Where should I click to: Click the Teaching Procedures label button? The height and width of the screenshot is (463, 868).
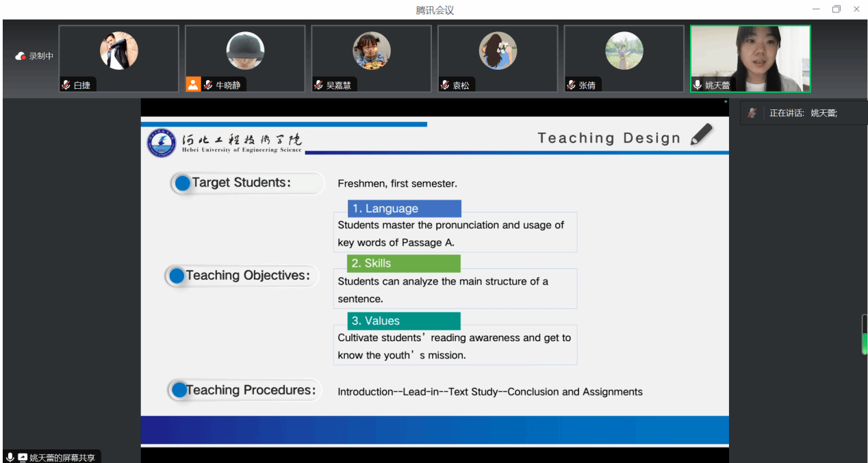244,391
